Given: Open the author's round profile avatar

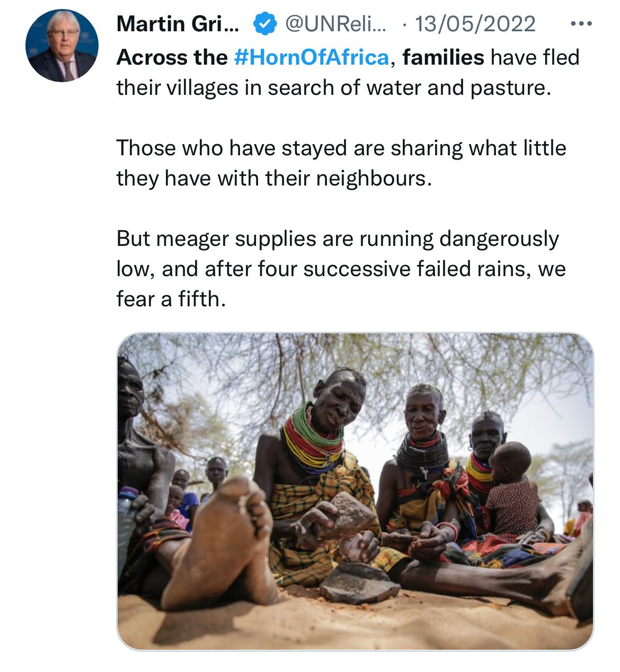Looking at the screenshot, I should (62, 46).
